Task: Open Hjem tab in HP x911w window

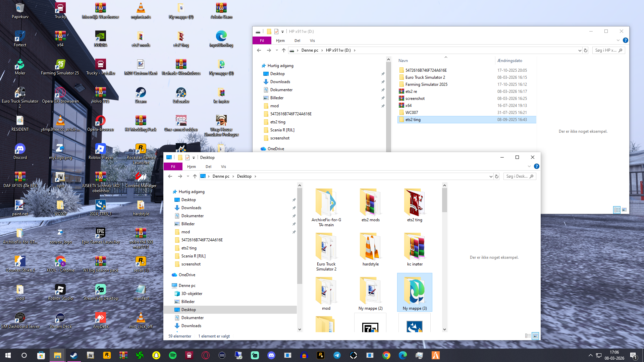Action: [280, 41]
